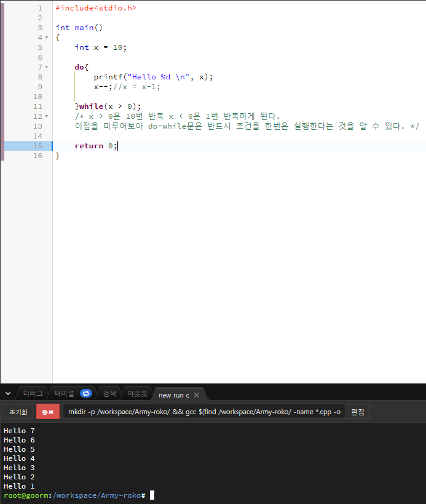Collapse the multi-line comment at line 12
The height and width of the screenshot is (504, 426).
(47, 116)
